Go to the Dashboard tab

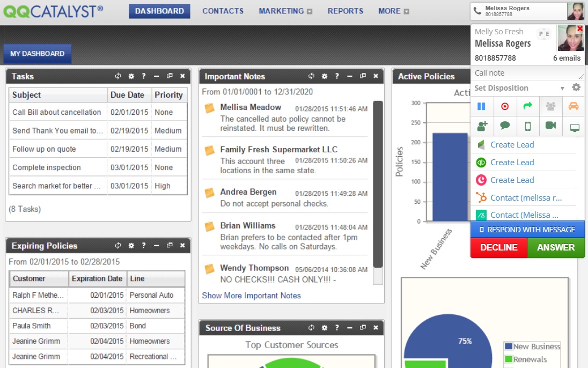[159, 11]
